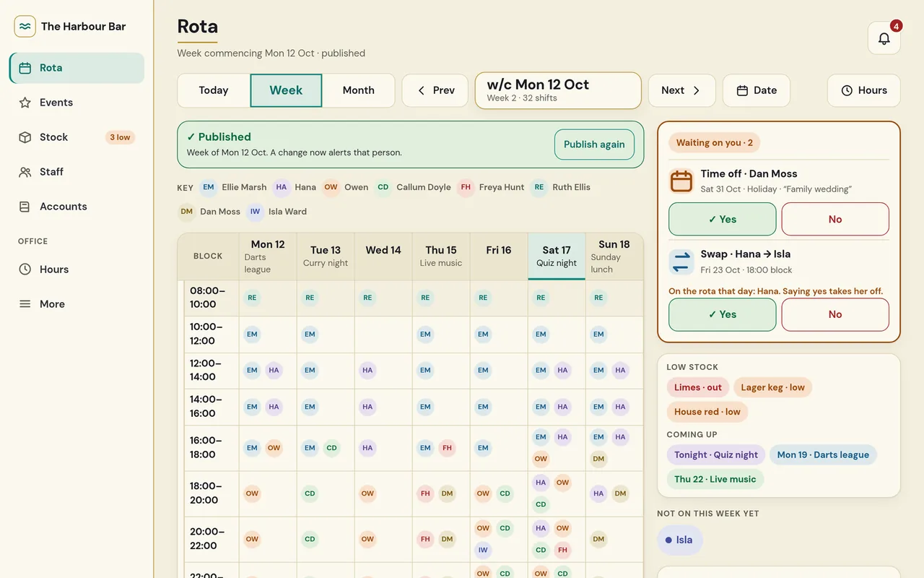Select the Sat 17 Quiz night column header

[x=557, y=256]
